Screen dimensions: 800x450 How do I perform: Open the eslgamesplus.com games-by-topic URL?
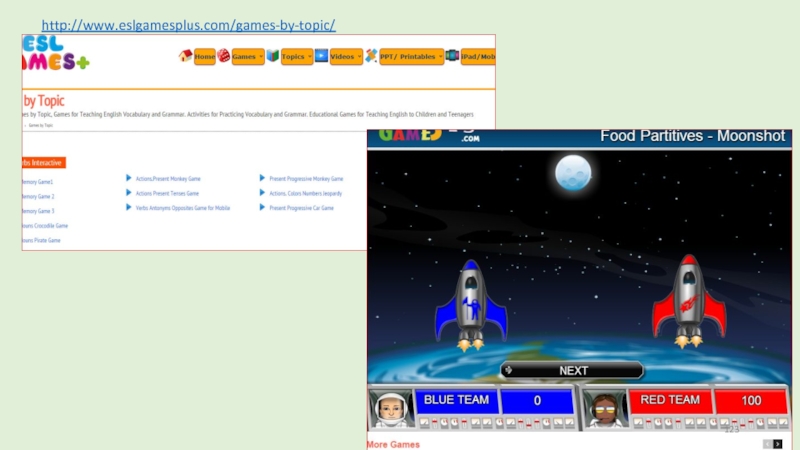click(188, 25)
